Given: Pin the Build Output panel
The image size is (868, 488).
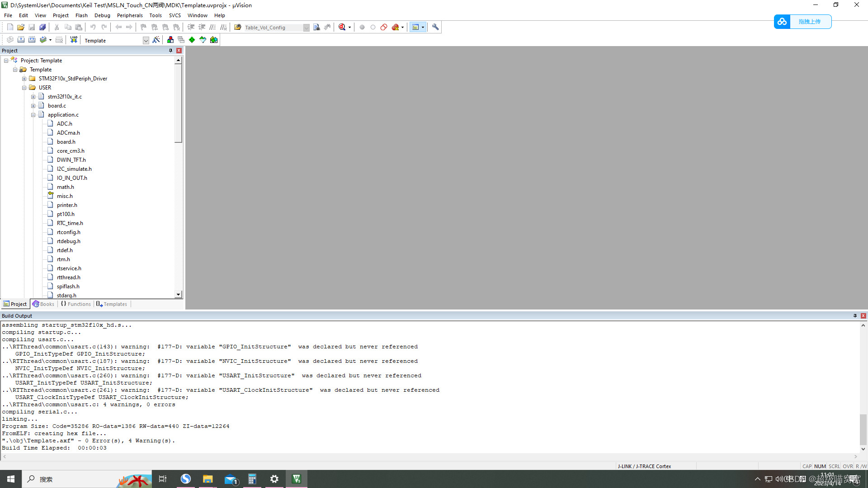Looking at the screenshot, I should point(855,316).
